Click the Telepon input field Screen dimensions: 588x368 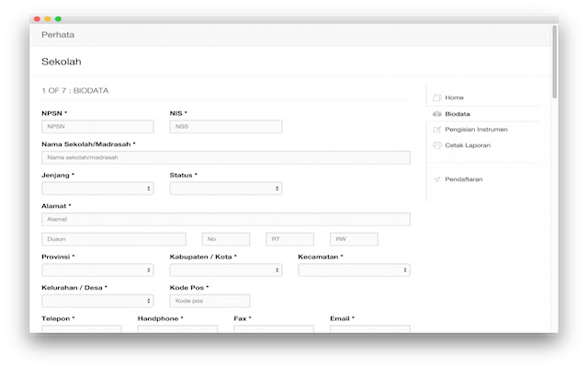pos(82,329)
